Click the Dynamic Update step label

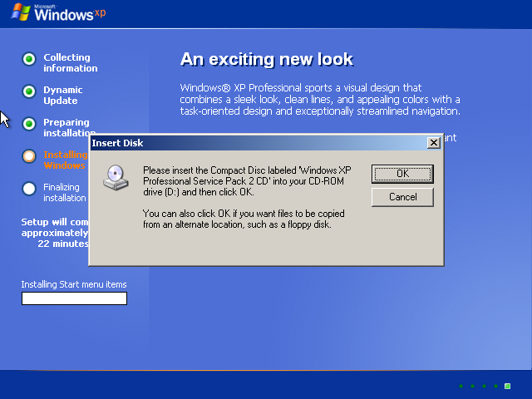[63, 96]
